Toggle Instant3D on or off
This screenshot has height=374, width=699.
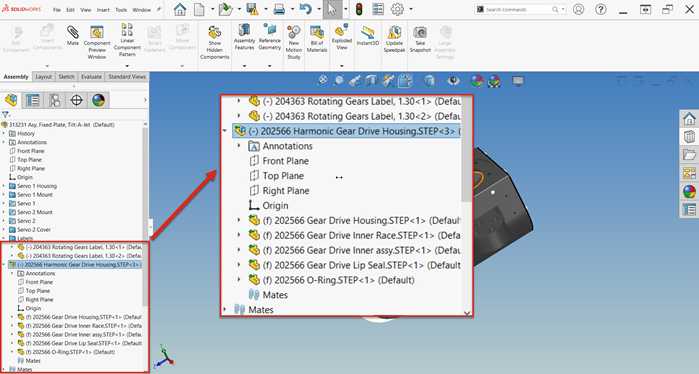368,36
